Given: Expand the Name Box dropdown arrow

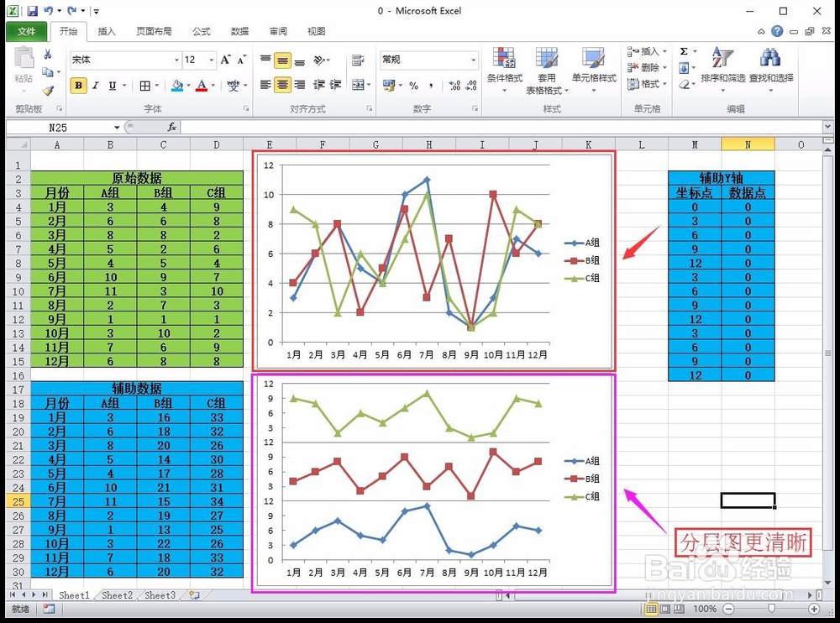Looking at the screenshot, I should 116,128.
